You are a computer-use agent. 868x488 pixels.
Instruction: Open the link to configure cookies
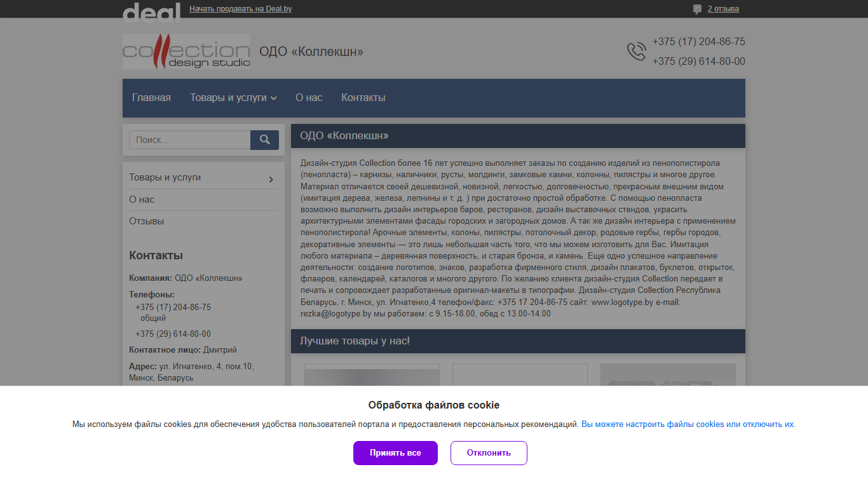click(x=688, y=424)
